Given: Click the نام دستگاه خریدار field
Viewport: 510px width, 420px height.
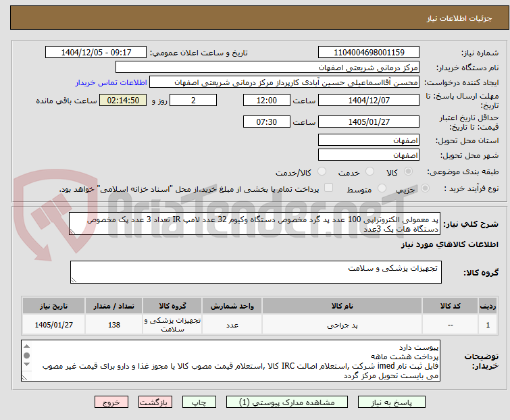Looking at the screenshot, I should tap(267, 68).
